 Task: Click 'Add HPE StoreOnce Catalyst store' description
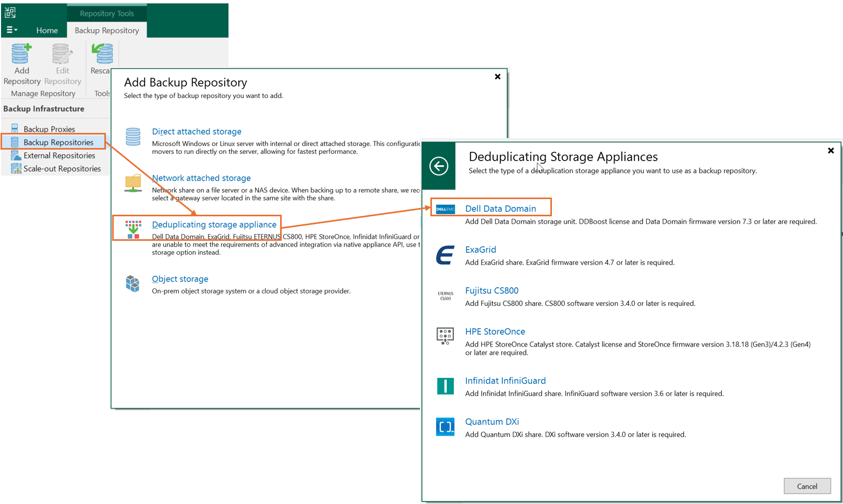(x=638, y=348)
